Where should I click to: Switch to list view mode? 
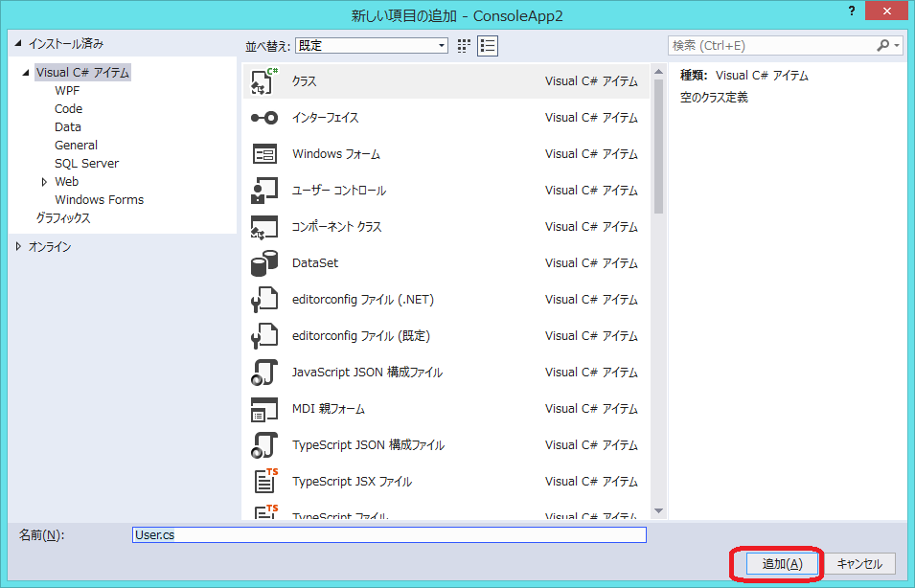[x=487, y=45]
